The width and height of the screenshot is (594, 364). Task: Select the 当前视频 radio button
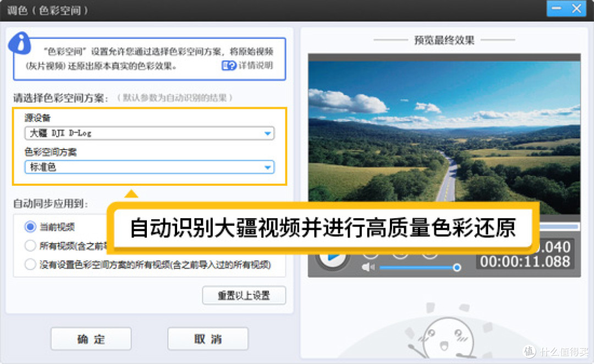click(x=30, y=227)
